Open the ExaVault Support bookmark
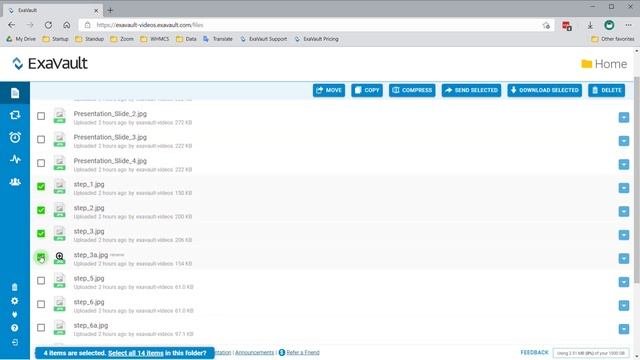The width and height of the screenshot is (640, 360). (263, 39)
